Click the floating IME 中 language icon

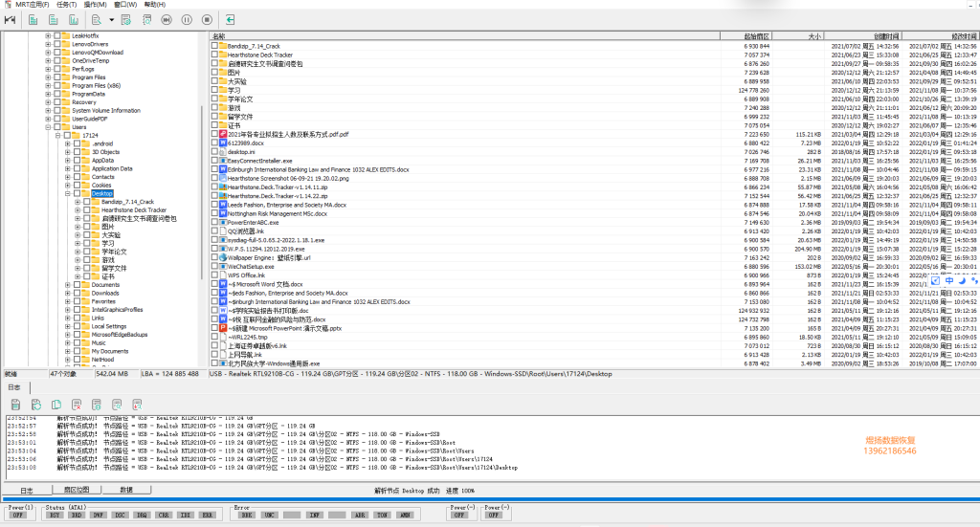pos(949,281)
